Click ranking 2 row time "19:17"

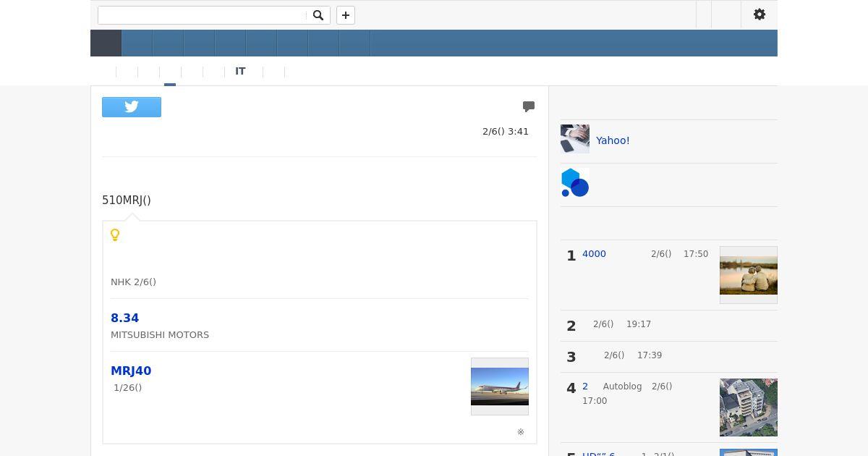click(x=639, y=324)
